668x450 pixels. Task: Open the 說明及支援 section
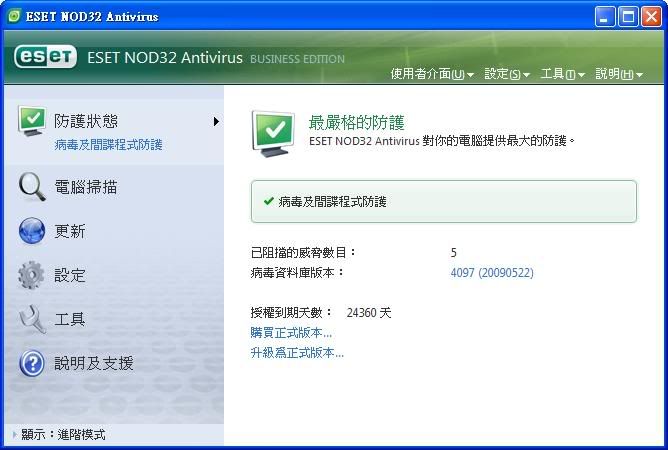(x=94, y=363)
